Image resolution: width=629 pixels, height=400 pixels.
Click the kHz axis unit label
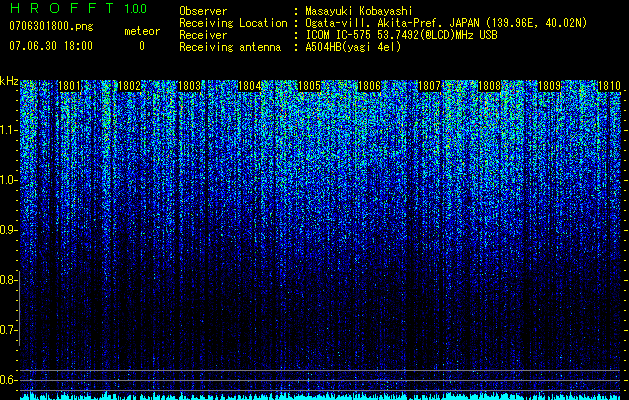9,81
